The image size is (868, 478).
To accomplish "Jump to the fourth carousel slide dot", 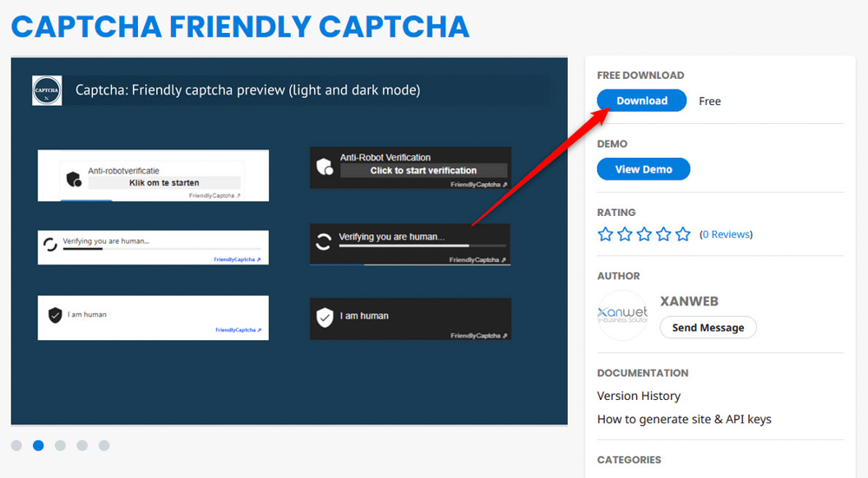I will point(82,445).
